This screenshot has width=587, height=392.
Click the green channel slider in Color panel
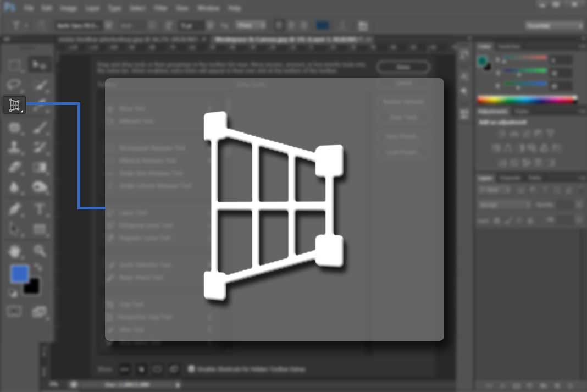coord(526,71)
